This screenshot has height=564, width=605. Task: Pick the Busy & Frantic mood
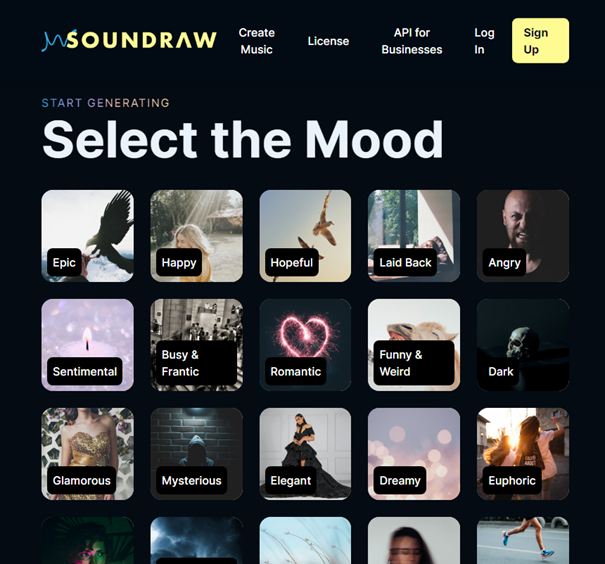coord(196,345)
